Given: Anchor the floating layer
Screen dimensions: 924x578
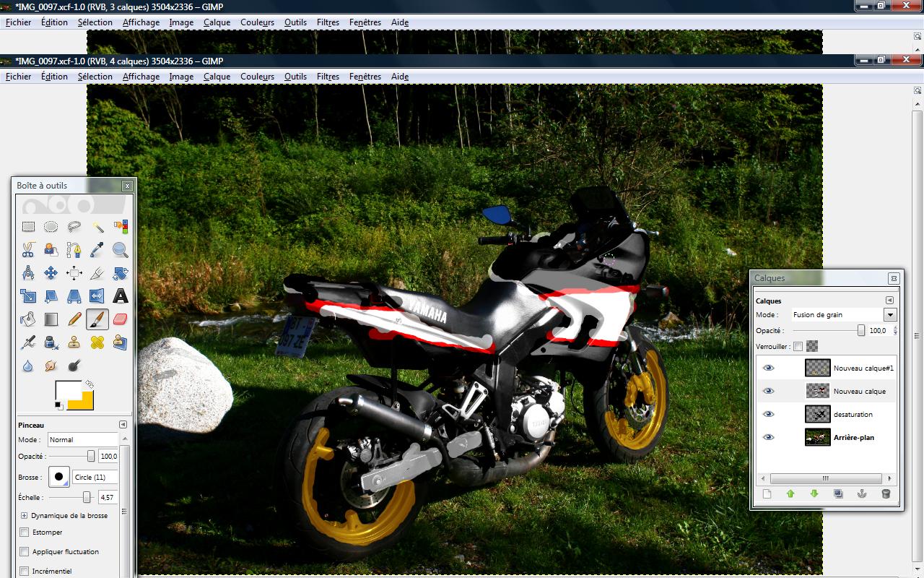Looking at the screenshot, I should click(x=862, y=494).
